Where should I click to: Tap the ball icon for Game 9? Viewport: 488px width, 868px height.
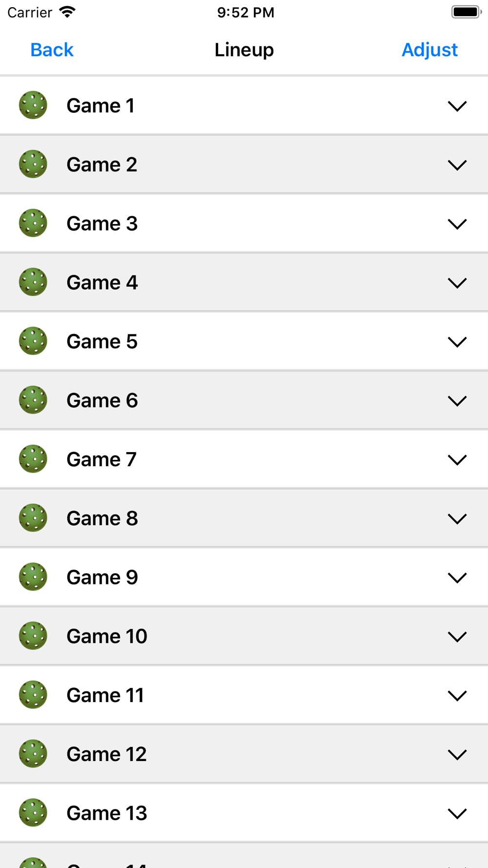pyautogui.click(x=33, y=577)
